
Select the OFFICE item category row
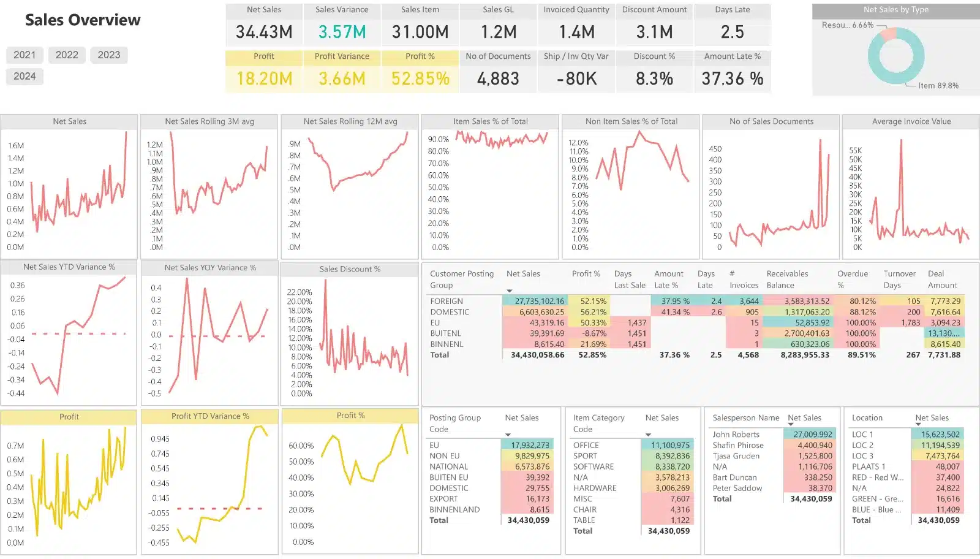click(586, 445)
